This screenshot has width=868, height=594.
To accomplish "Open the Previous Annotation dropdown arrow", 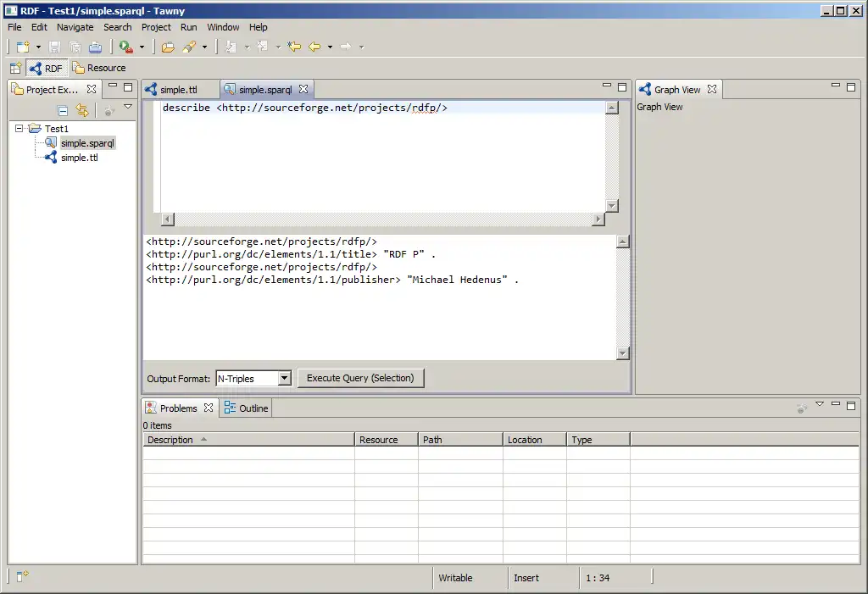I will tap(278, 47).
